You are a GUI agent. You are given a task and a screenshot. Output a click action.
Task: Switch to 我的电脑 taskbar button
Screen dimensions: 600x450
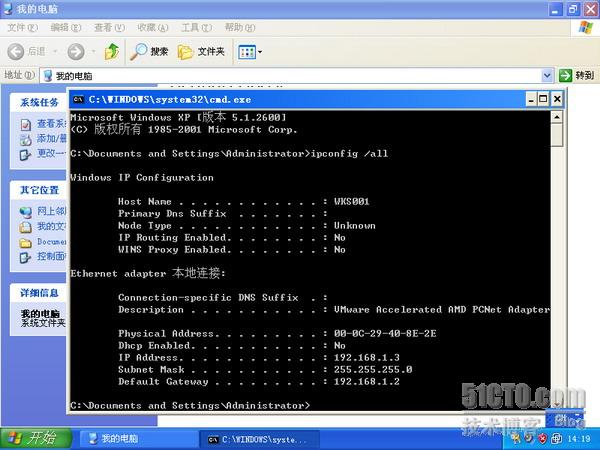pos(139,439)
